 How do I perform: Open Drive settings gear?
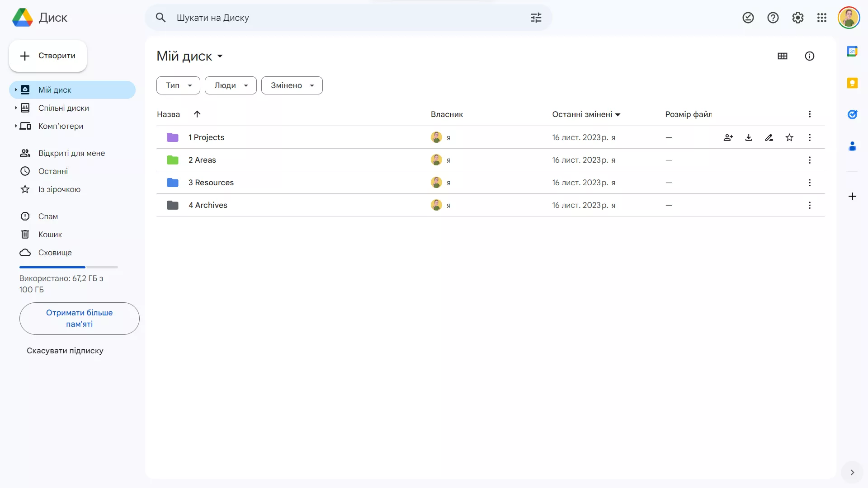click(797, 18)
